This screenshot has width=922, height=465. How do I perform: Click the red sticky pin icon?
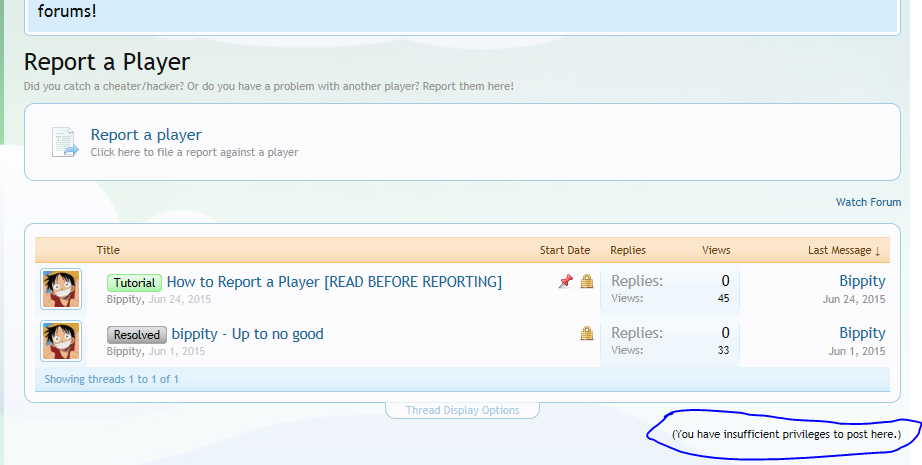(566, 282)
